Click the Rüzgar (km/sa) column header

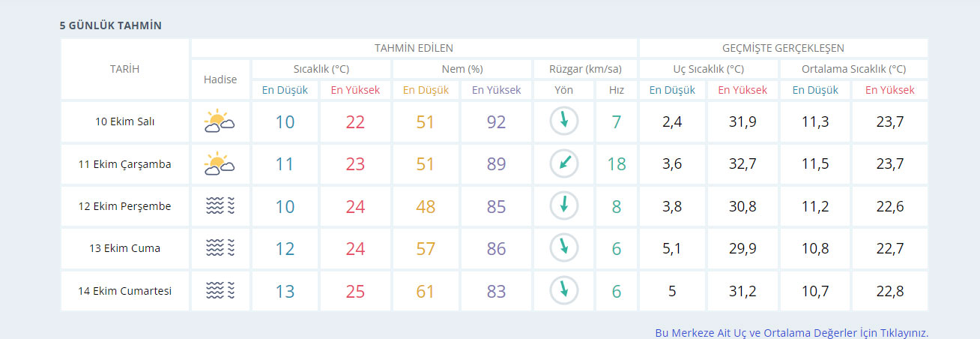584,69
